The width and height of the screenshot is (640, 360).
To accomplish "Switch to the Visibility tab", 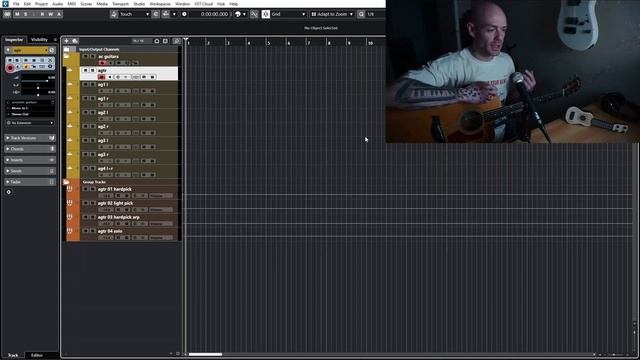I will click(39, 40).
